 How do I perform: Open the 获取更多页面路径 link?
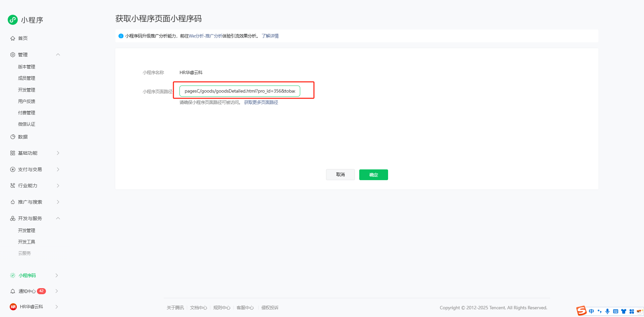[261, 103]
